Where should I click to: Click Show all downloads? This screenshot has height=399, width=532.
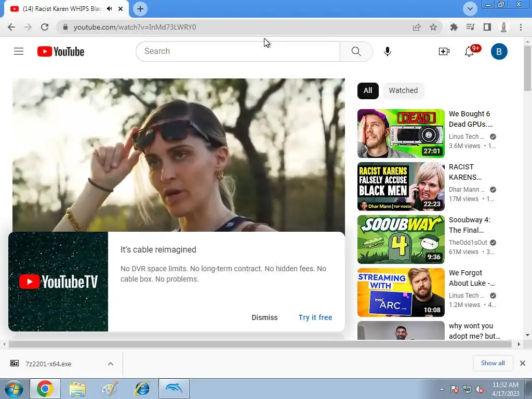(493, 363)
